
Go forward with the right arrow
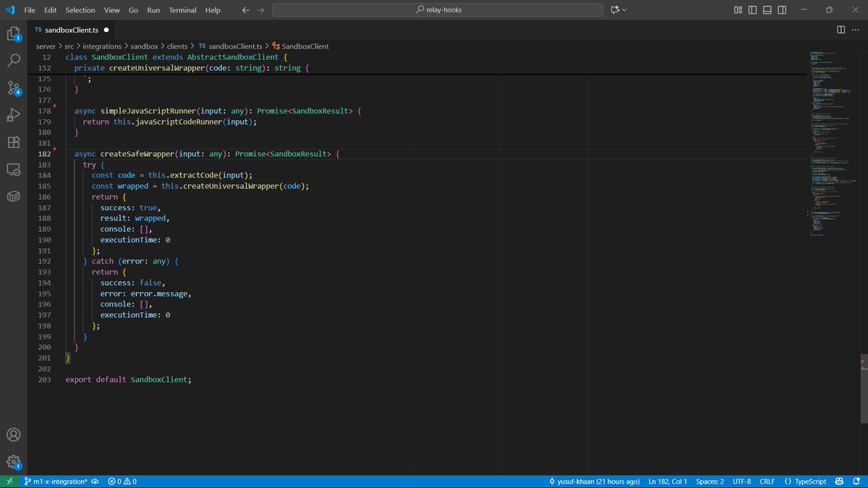coord(260,10)
